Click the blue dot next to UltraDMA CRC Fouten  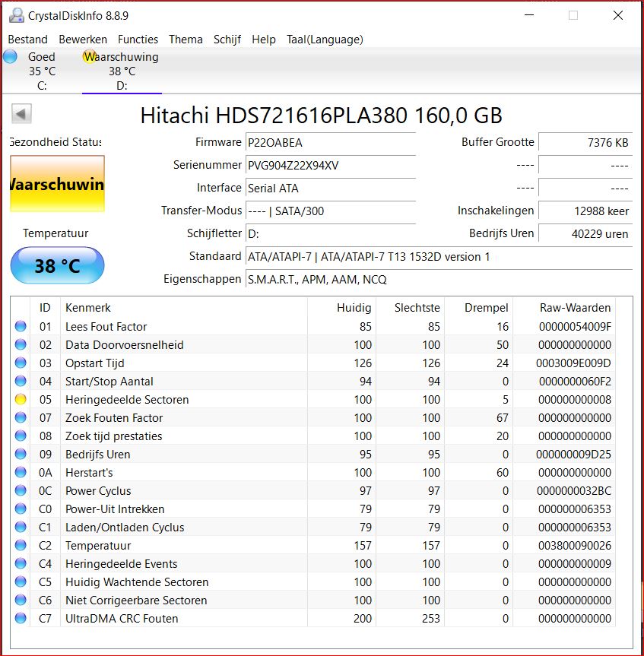click(21, 619)
